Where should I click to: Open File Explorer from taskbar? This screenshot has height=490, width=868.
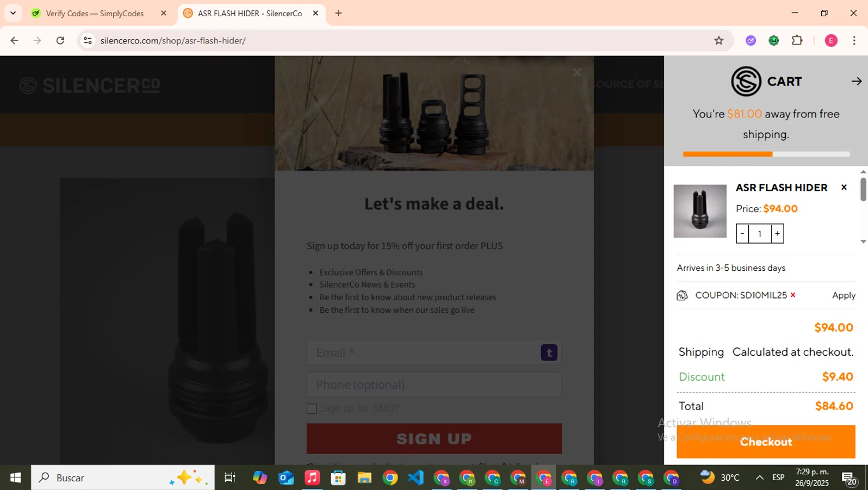(x=364, y=478)
